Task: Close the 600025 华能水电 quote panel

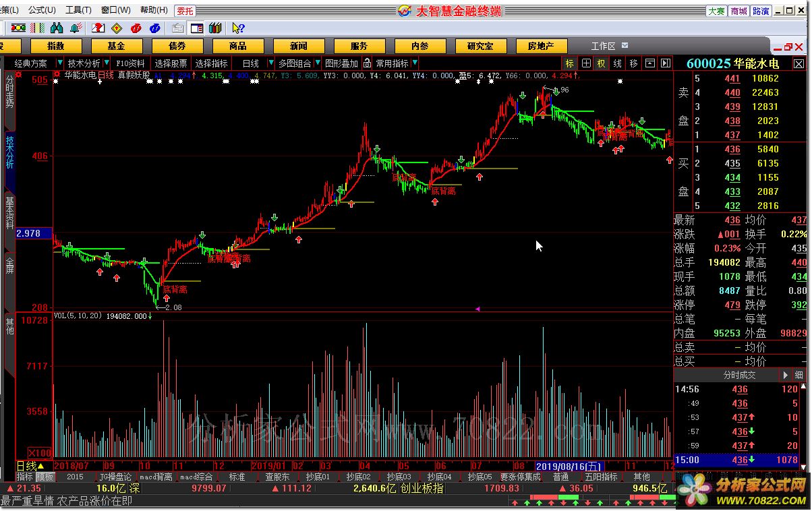Action: pyautogui.click(x=799, y=63)
